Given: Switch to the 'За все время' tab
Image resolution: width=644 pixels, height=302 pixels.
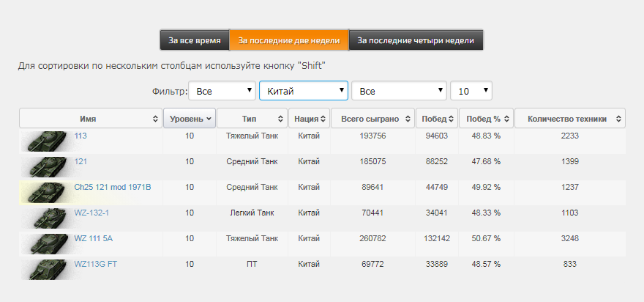Looking at the screenshot, I should click(195, 40).
